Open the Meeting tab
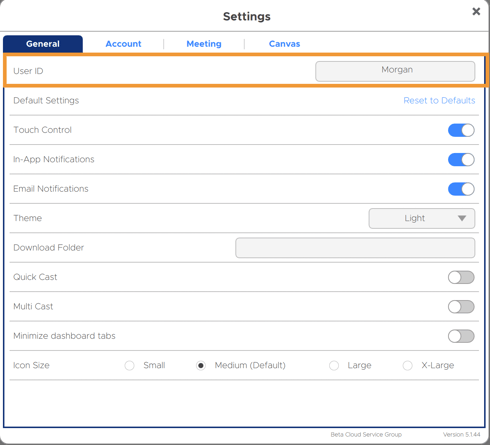 (204, 44)
